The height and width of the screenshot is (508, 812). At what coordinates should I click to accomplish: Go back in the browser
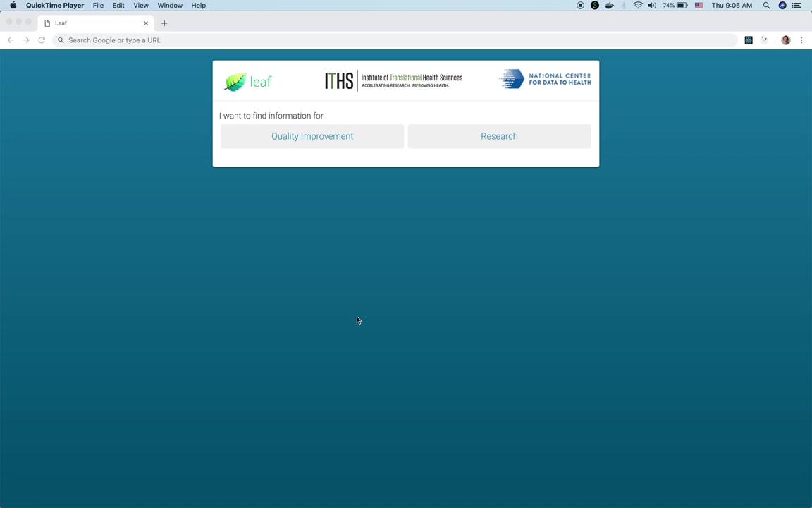point(11,40)
